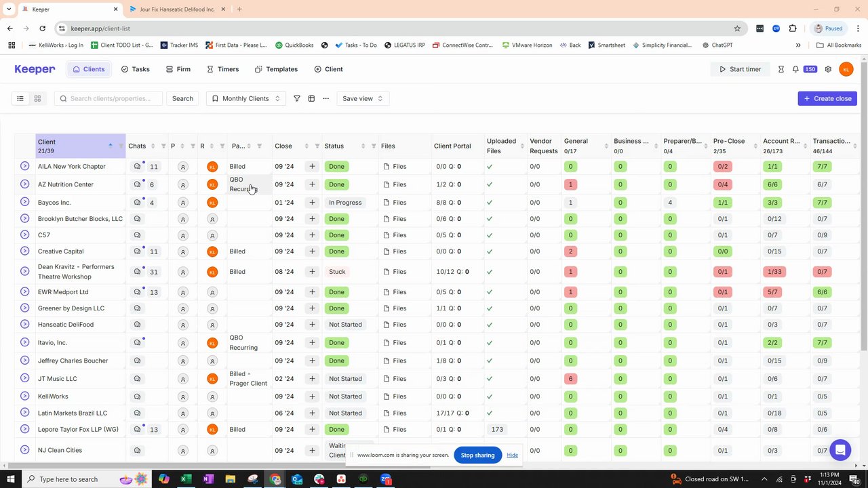Open the chat icon for Baycos Inc.
The image size is (868, 488).
tap(138, 203)
